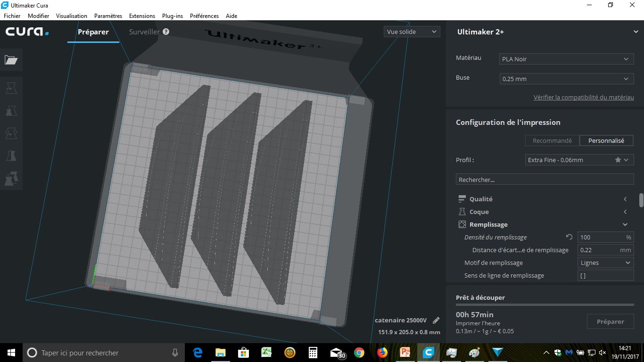Click the Coque category icon

(462, 212)
